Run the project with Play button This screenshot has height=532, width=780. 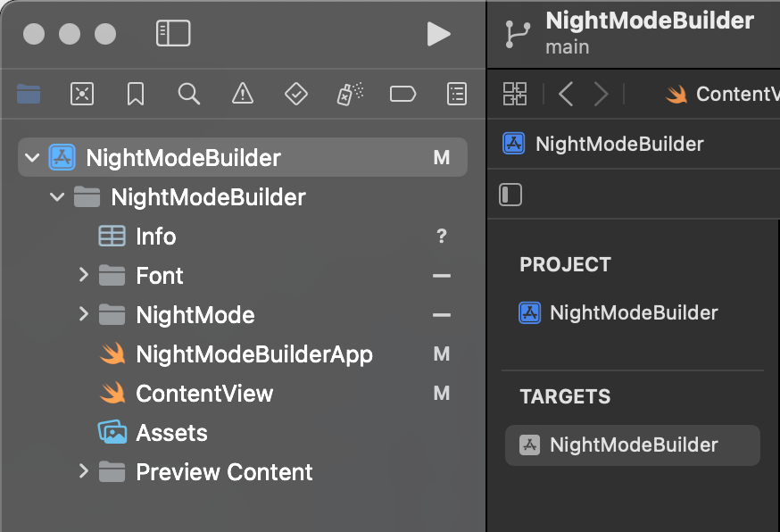coord(438,34)
